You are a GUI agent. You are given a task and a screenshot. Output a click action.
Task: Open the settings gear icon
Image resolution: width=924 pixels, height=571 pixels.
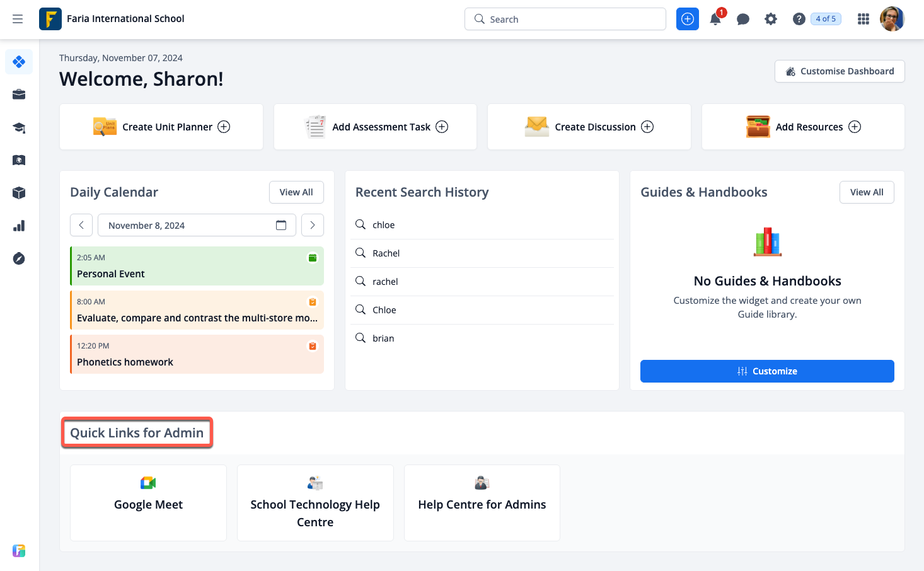tap(771, 20)
